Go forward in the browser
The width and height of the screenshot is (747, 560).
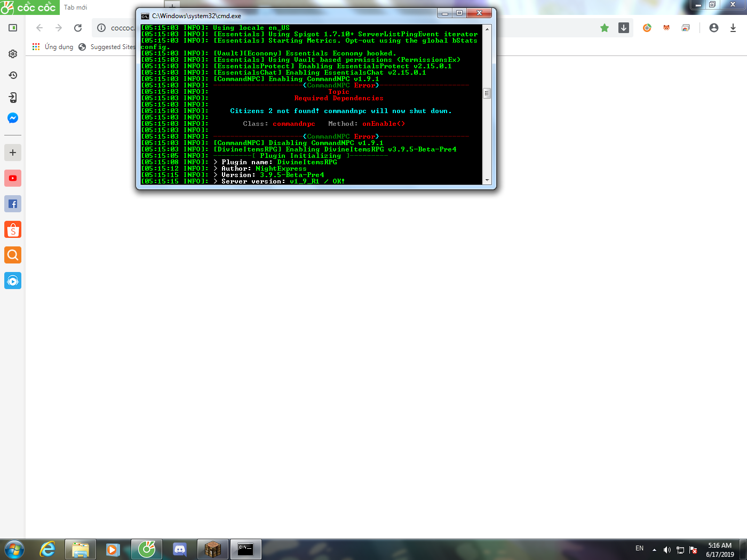click(x=59, y=28)
